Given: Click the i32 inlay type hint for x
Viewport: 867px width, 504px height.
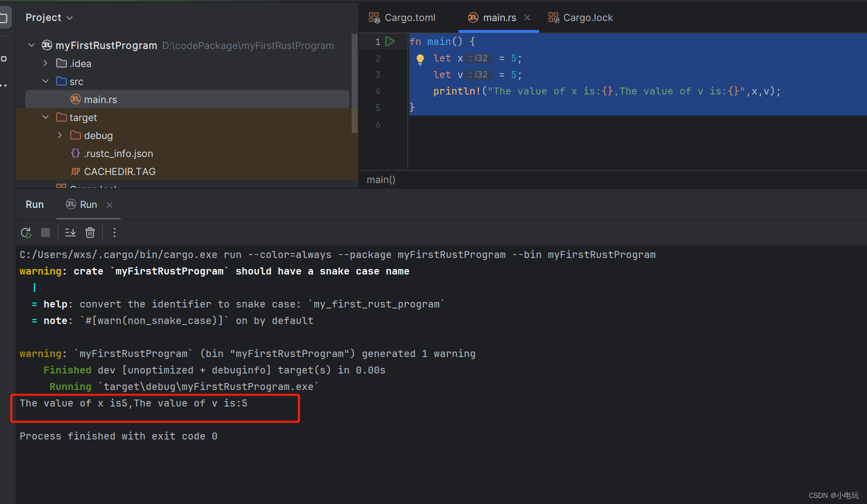Looking at the screenshot, I should [x=478, y=58].
